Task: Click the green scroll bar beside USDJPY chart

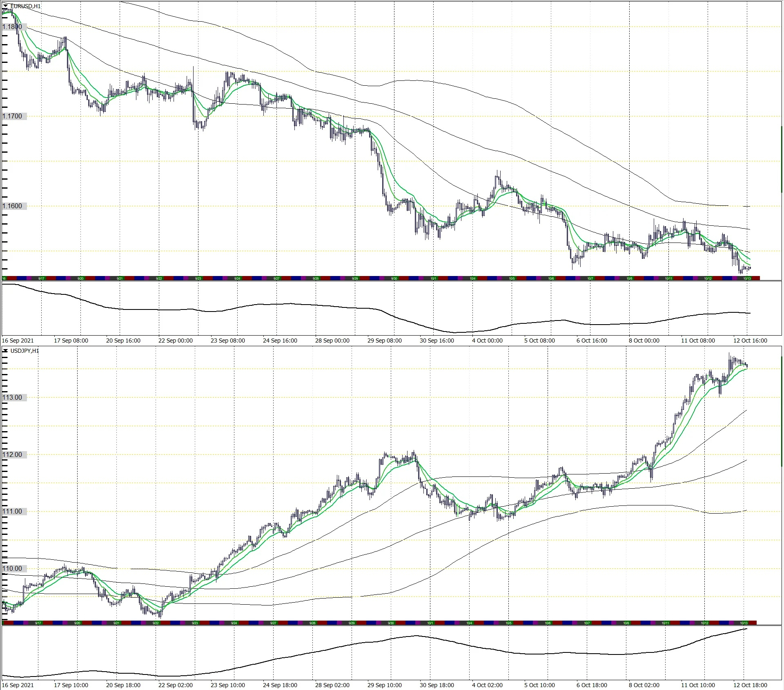Action: click(782, 410)
